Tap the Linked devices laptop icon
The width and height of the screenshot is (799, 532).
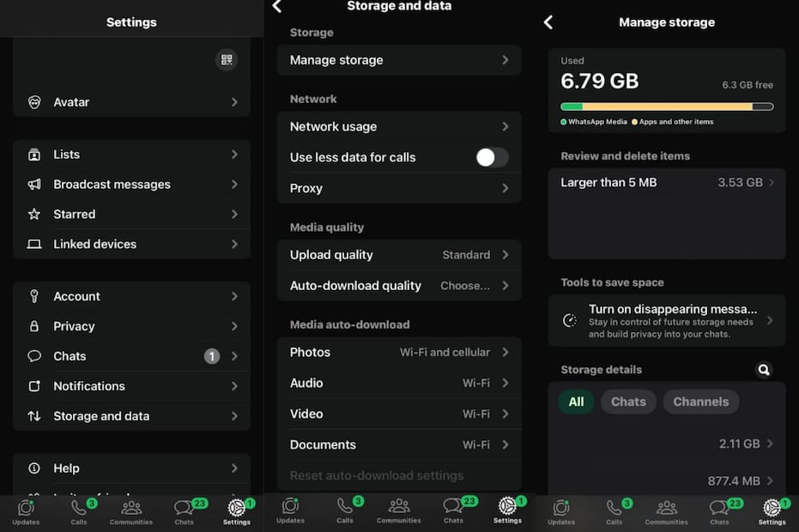(34, 245)
